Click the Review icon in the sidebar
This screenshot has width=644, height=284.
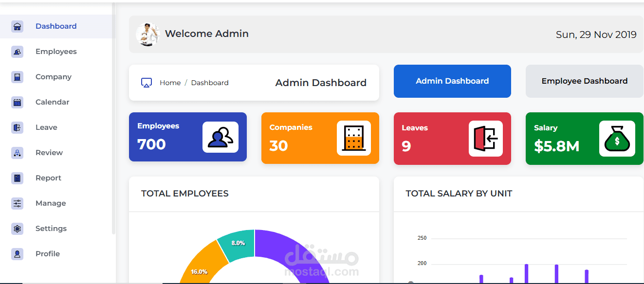[17, 152]
